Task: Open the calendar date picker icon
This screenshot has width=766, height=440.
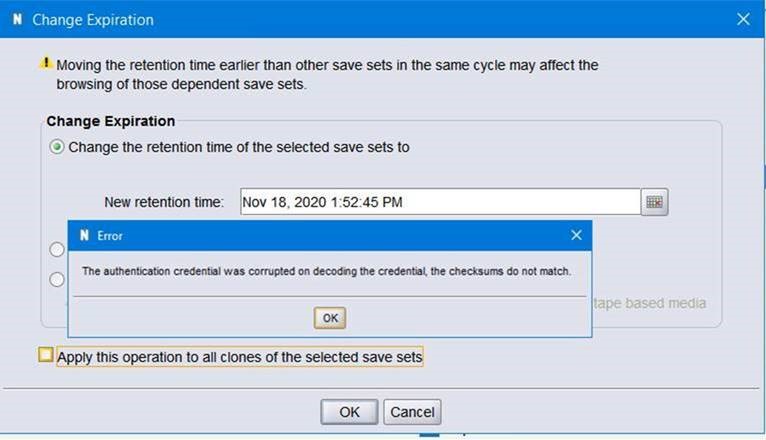Action: (x=654, y=202)
